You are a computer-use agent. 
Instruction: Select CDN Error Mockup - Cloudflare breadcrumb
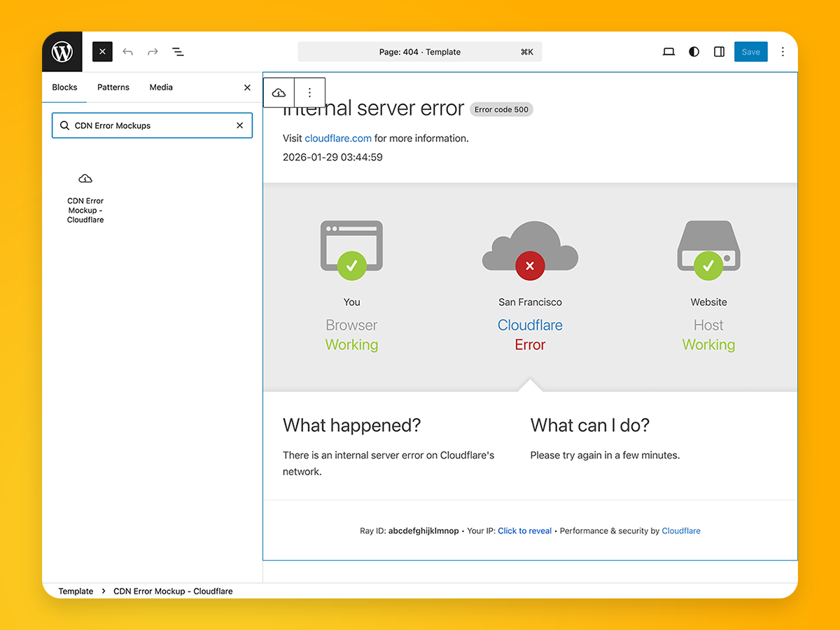click(x=173, y=591)
